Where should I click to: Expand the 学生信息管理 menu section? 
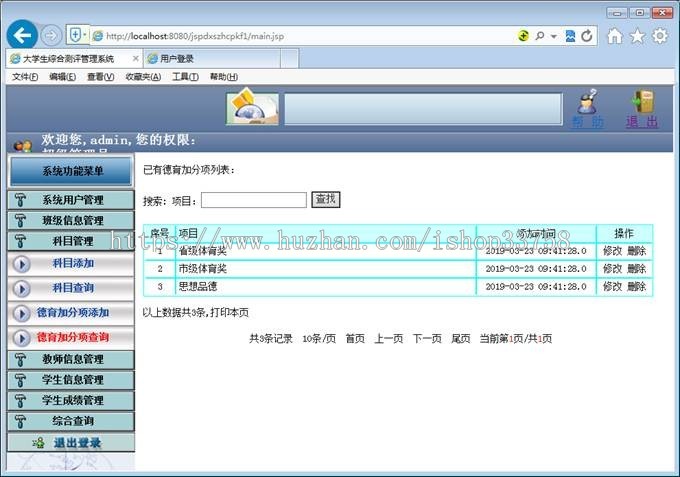coord(71,380)
